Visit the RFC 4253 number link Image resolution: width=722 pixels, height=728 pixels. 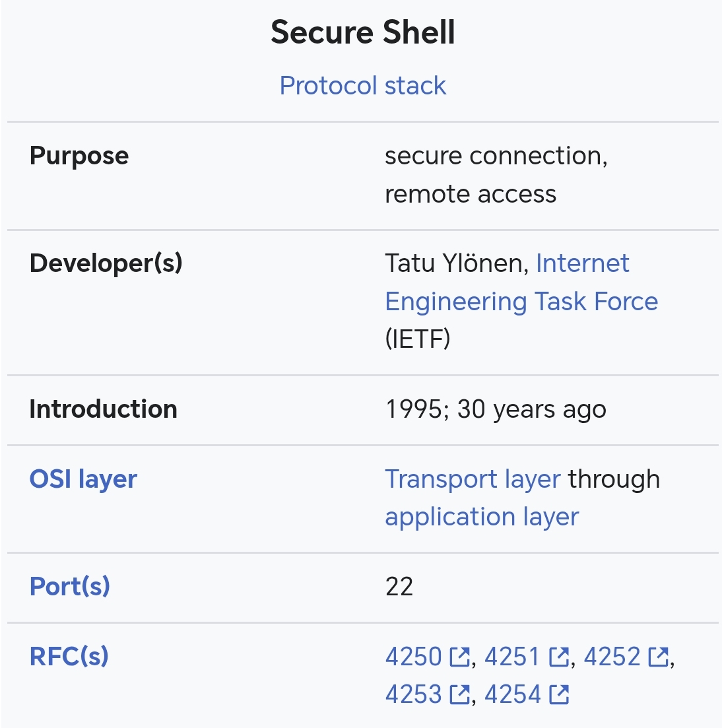(413, 695)
